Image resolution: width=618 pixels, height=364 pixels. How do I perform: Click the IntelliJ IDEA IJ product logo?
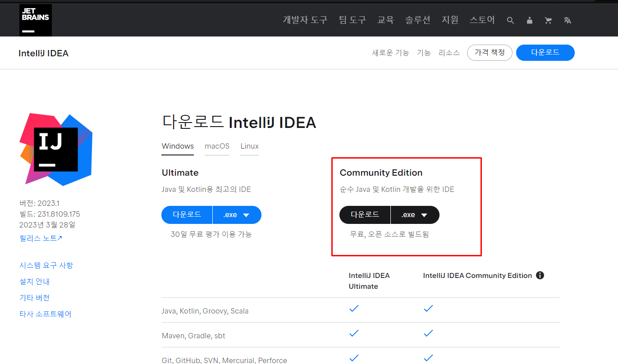[56, 149]
